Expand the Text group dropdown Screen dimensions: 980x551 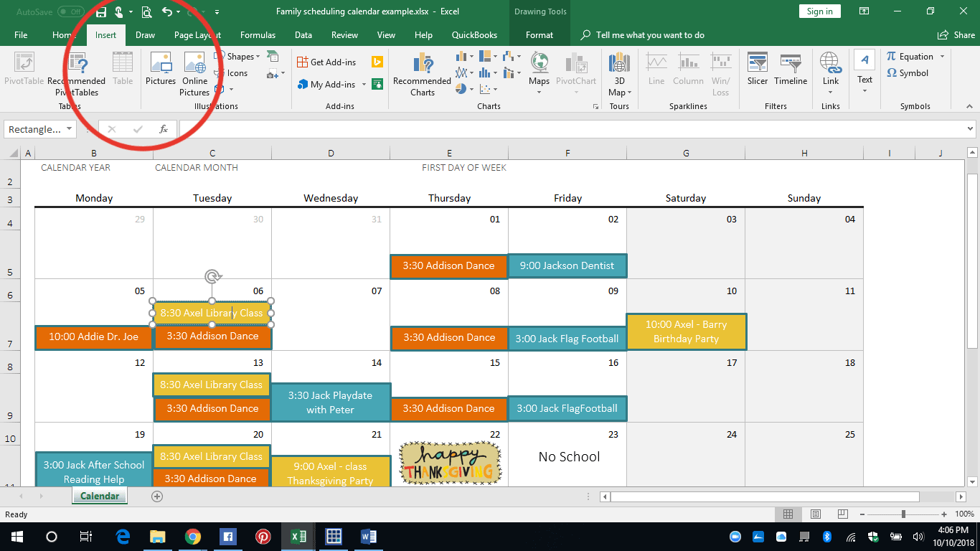click(864, 91)
